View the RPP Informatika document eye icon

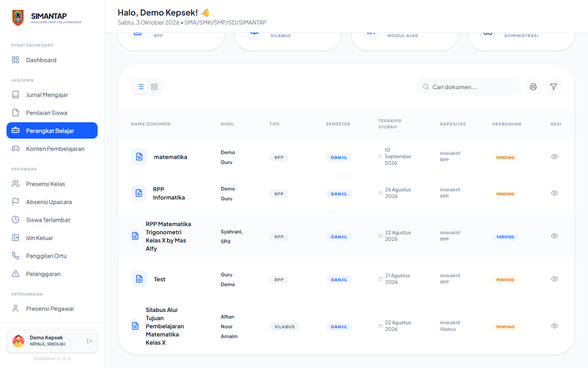pyautogui.click(x=555, y=193)
